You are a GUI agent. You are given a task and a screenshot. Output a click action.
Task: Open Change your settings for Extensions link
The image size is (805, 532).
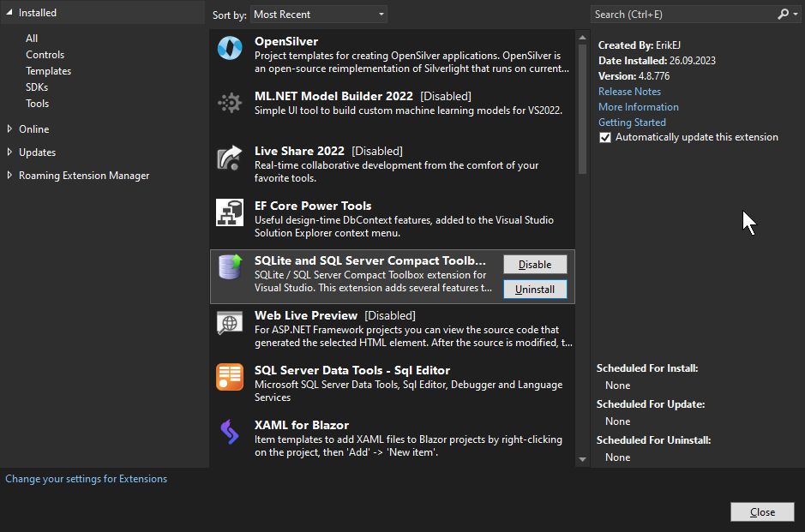(87, 479)
